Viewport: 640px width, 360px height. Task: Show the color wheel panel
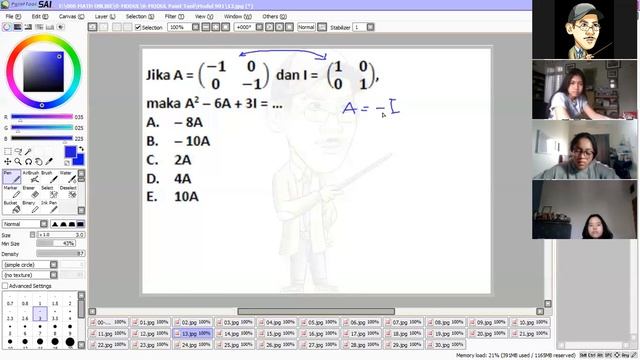point(7,27)
